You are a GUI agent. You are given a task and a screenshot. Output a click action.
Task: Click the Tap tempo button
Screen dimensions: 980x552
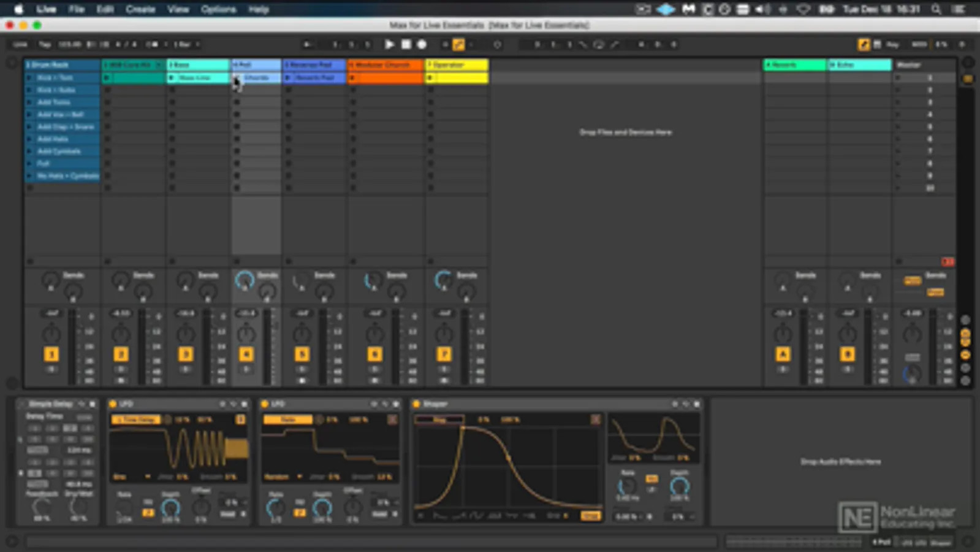[45, 44]
